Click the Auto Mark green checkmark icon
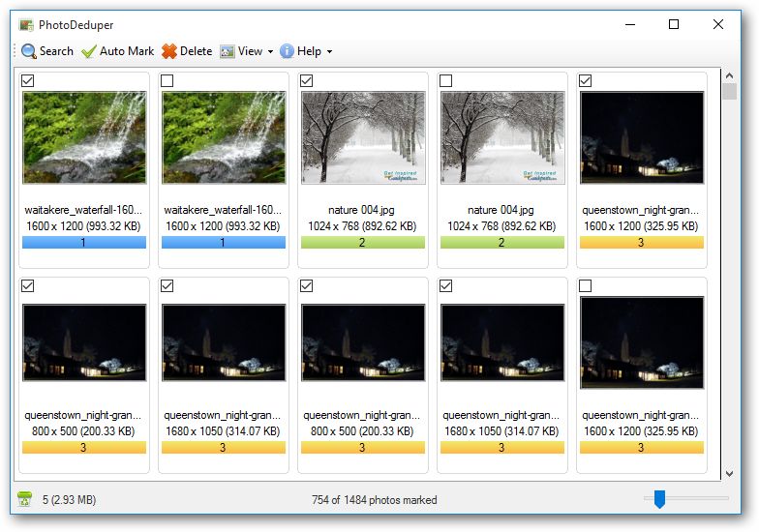This screenshot has width=759, height=532. (89, 51)
